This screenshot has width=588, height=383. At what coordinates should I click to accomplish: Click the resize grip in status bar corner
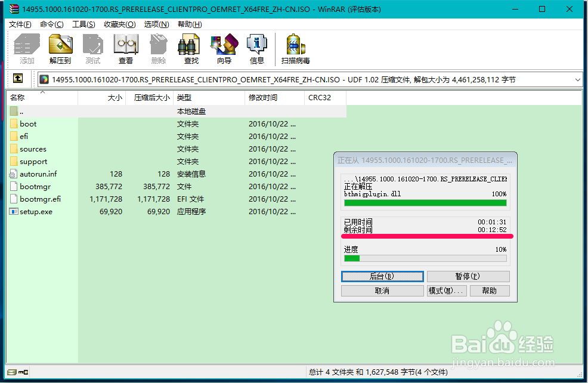pos(580,375)
